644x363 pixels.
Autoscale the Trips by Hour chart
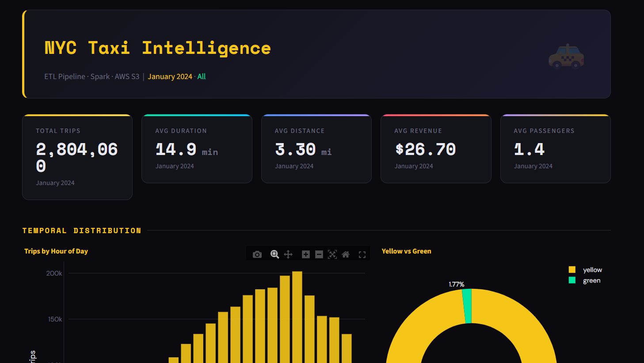click(x=332, y=254)
